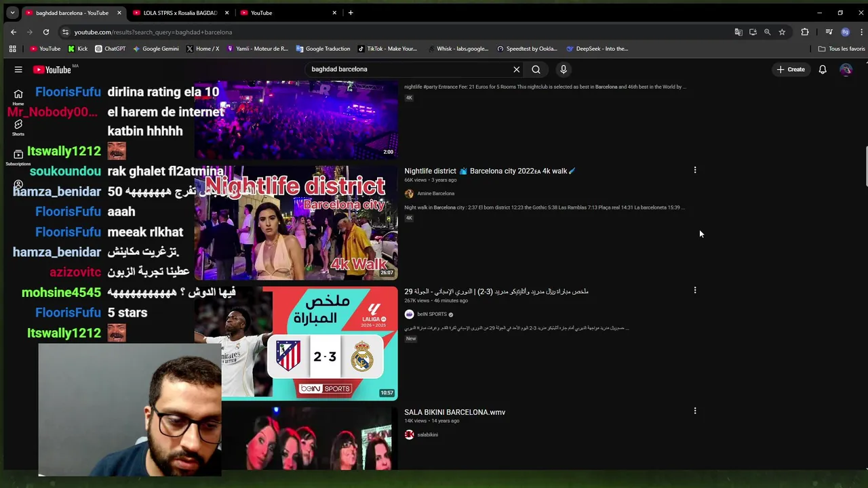Open the Nightlife district Barcelona city title
The image size is (868, 488).
[490, 171]
